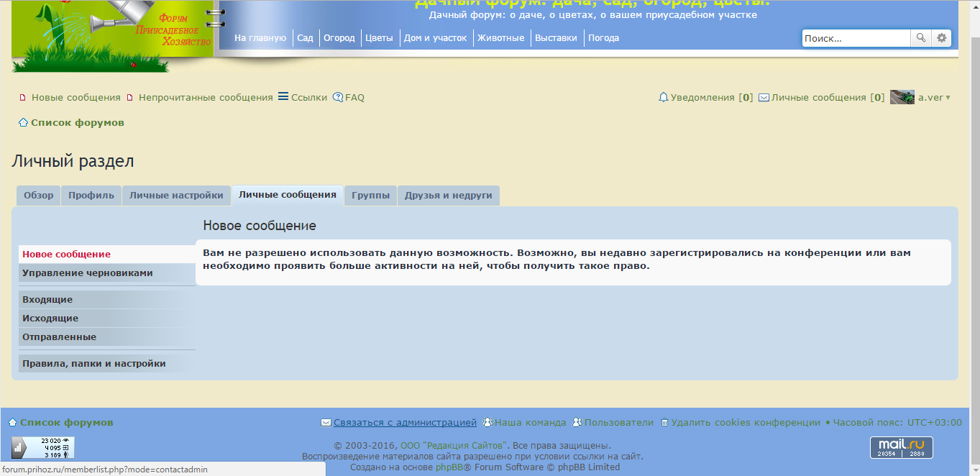Click the mail.ru counter badge
The width and height of the screenshot is (980, 476).
901,447
